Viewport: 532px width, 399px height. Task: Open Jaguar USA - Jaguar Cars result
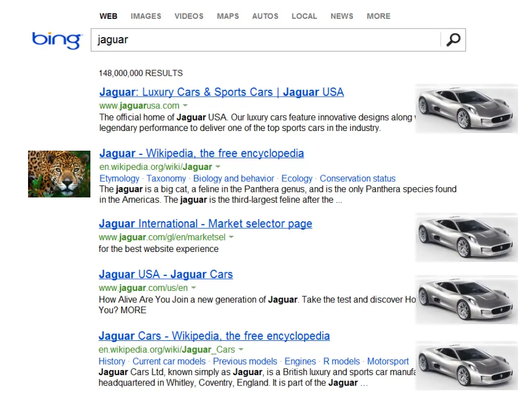coord(166,274)
